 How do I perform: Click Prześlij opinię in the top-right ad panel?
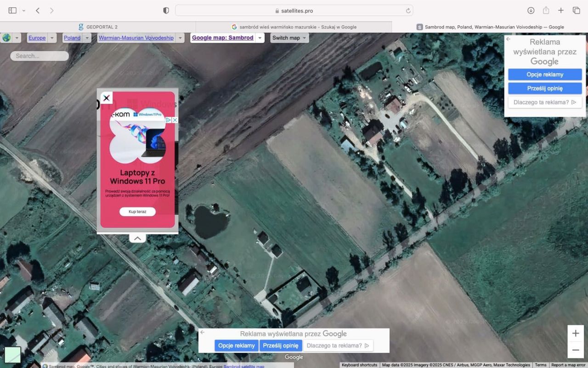[x=545, y=88]
